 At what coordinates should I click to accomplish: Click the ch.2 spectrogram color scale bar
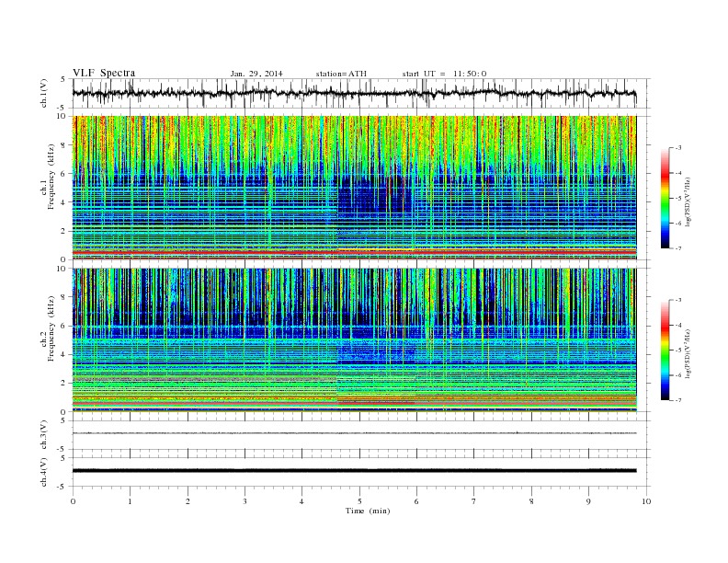(665, 350)
